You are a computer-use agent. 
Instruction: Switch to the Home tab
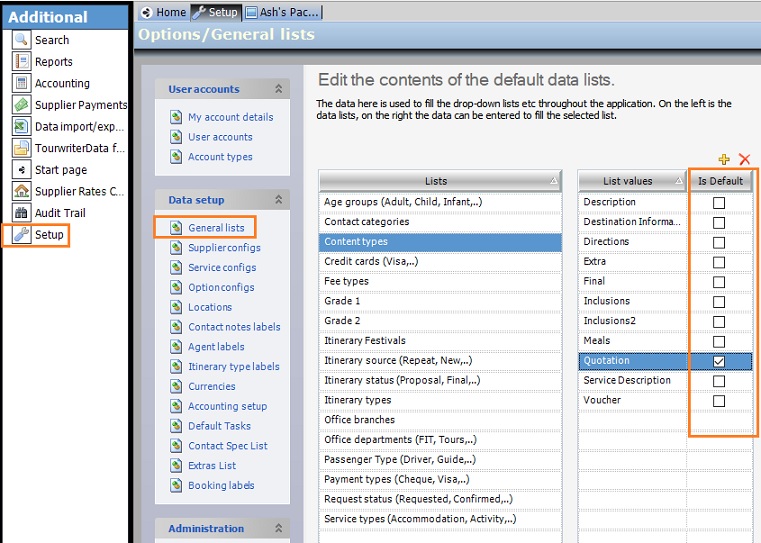click(x=164, y=12)
